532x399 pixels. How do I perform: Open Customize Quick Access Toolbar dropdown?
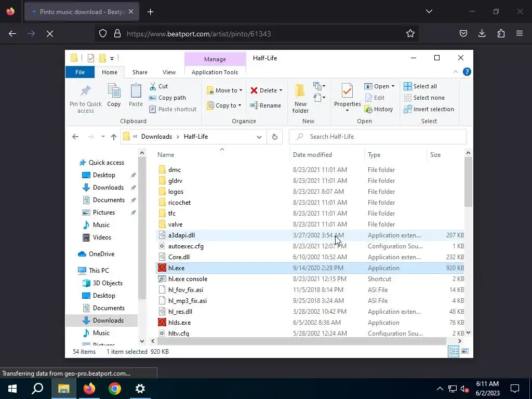(x=112, y=58)
